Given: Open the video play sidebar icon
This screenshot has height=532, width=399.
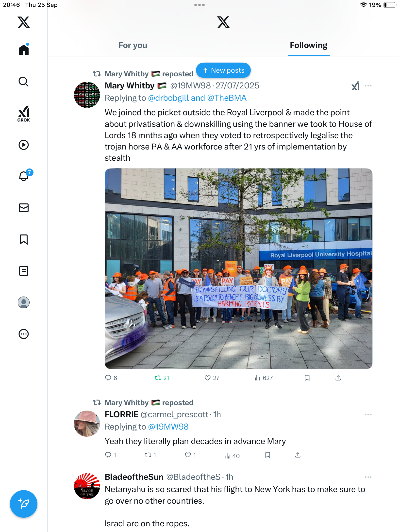Looking at the screenshot, I should [x=24, y=145].
